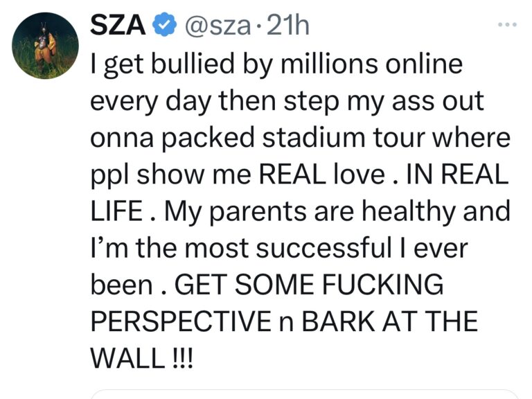Open the three-dot more options menu
The image size is (532, 399).
508,25
